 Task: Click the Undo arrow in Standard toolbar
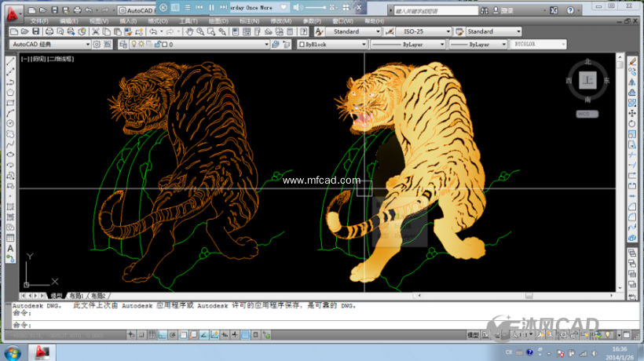[x=153, y=31]
